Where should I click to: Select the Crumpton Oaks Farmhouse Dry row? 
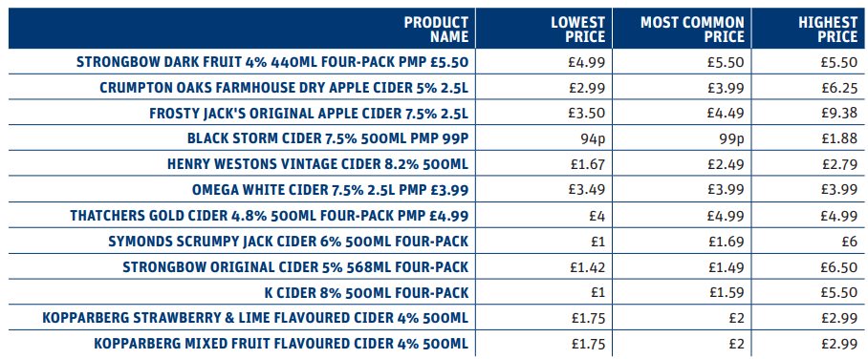coord(434,88)
